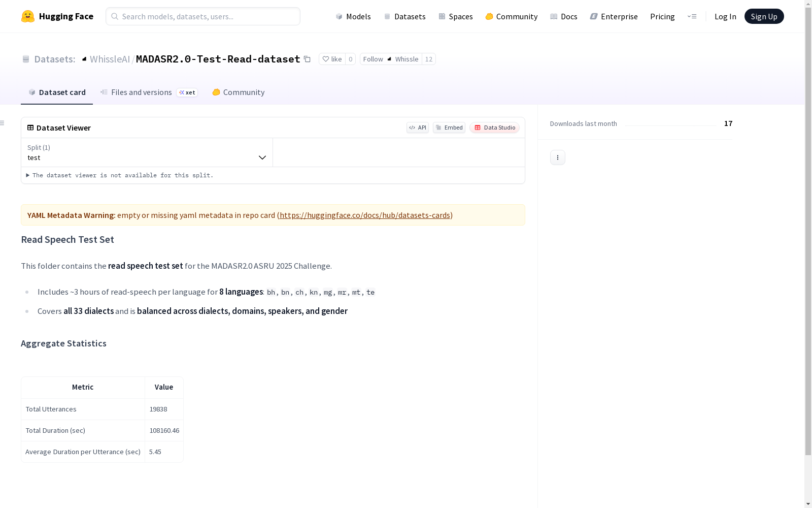Click the Datasets: breadcrumb link
This screenshot has width=812, height=508.
(55, 59)
